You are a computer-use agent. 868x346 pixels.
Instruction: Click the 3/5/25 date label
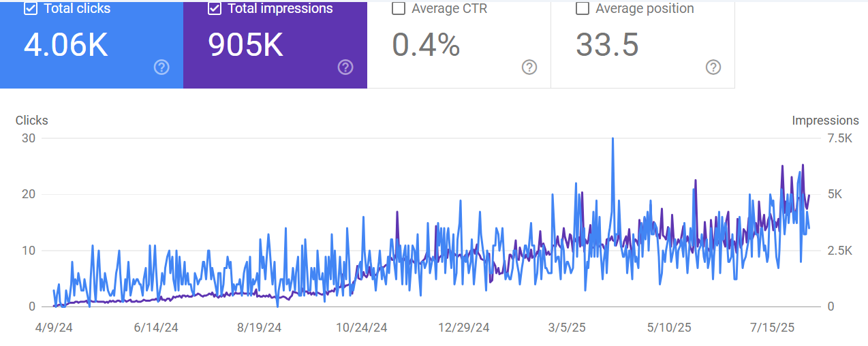pyautogui.click(x=568, y=328)
